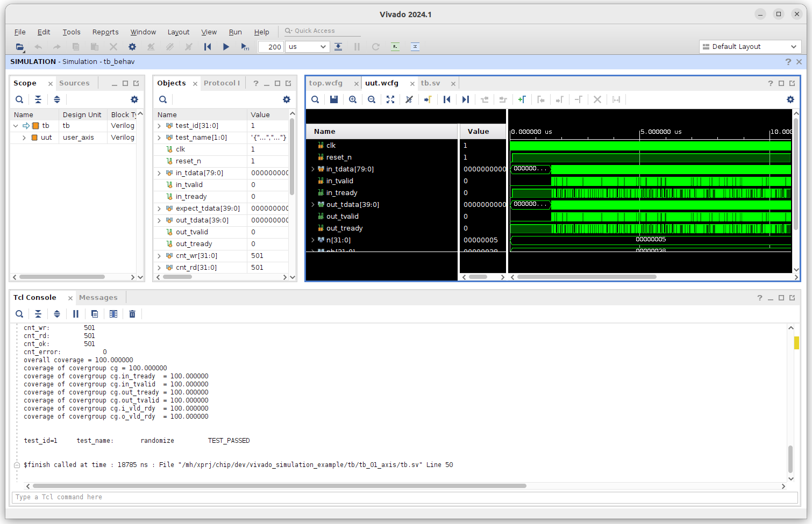Clear the Tcl Console with trash icon
Viewport: 812px width, 524px height.
pos(132,314)
